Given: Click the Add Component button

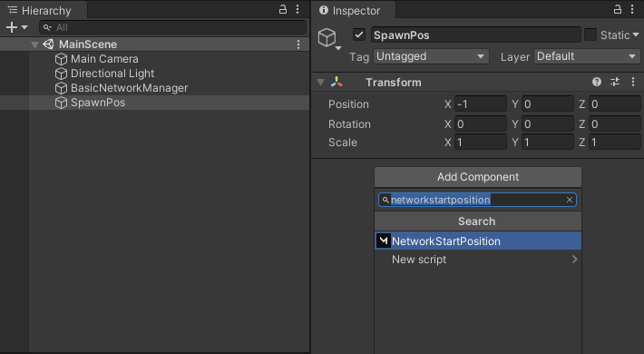Looking at the screenshot, I should [478, 177].
